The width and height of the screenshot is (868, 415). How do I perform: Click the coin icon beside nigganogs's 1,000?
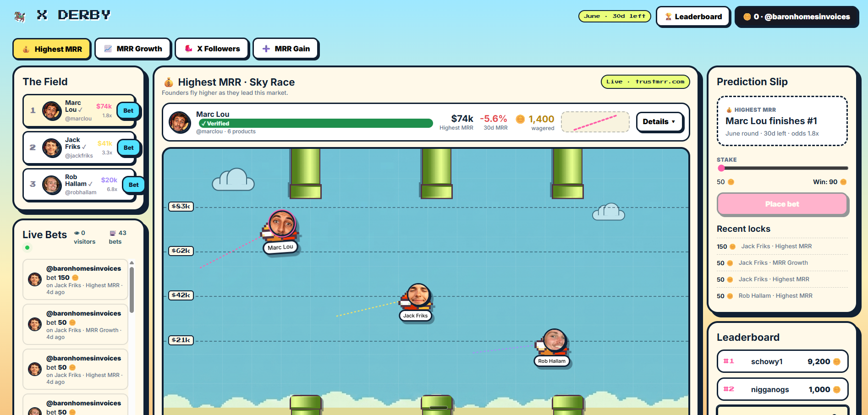click(x=837, y=389)
